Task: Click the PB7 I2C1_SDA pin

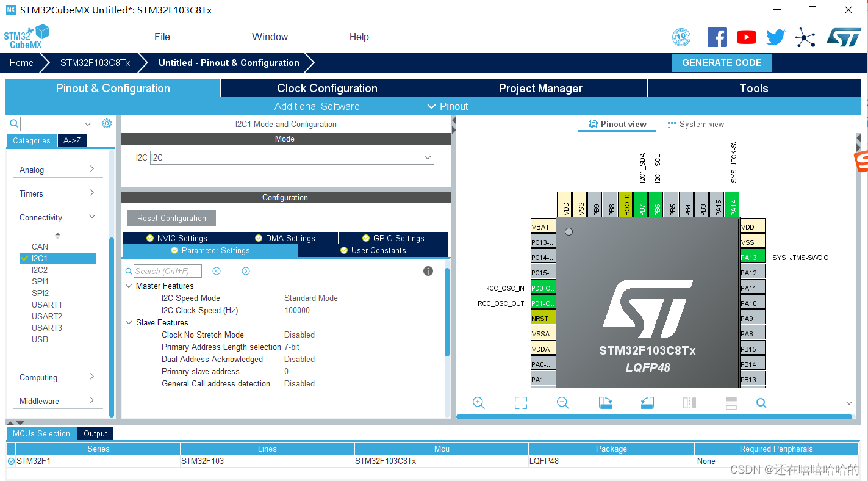Action: point(640,204)
